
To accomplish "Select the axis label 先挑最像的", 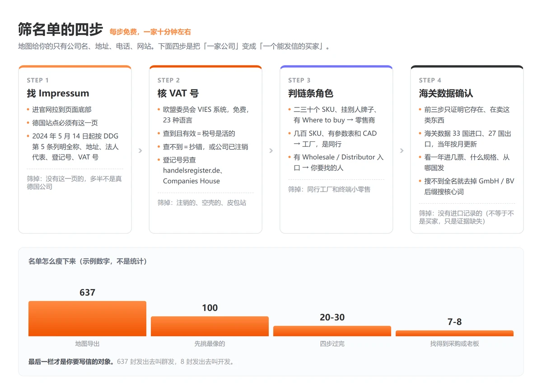I will click(210, 344).
